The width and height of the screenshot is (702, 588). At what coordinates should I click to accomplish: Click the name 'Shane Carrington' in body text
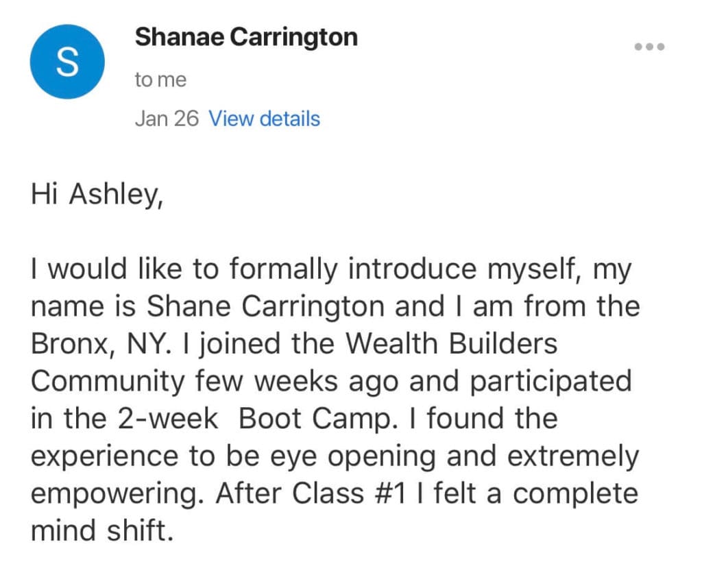tap(265, 306)
